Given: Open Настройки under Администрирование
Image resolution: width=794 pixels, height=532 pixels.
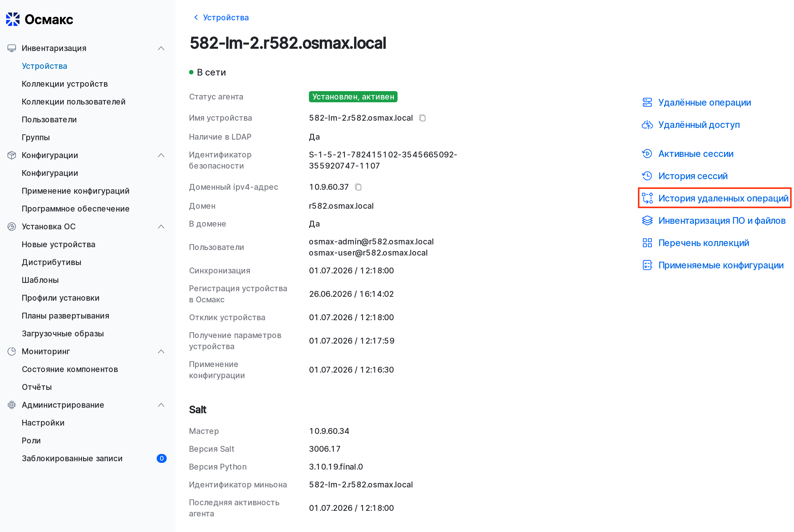Looking at the screenshot, I should 43,422.
